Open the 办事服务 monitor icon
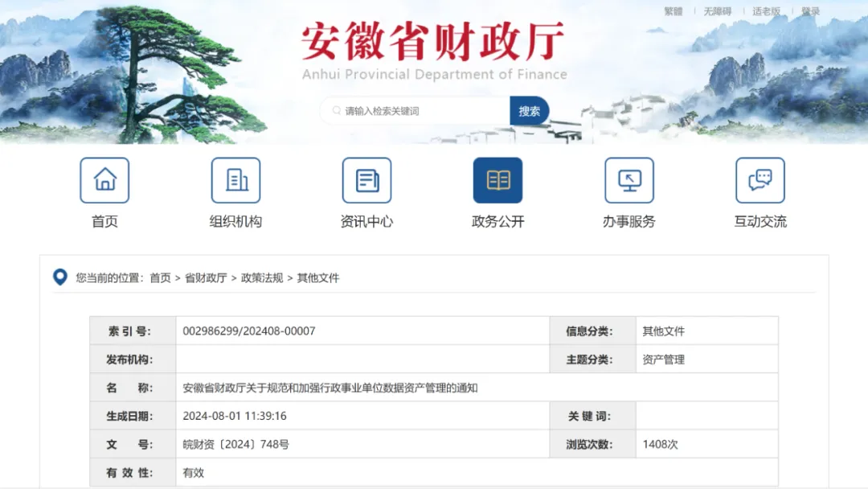 (x=628, y=180)
